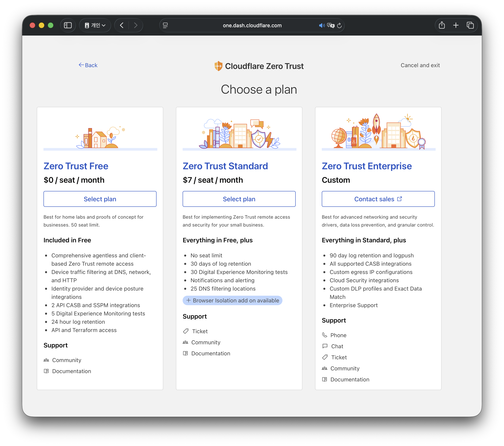Viewport: 504px width, 446px height.
Task: Toggle the Safari sidebar icon
Action: coord(68,25)
